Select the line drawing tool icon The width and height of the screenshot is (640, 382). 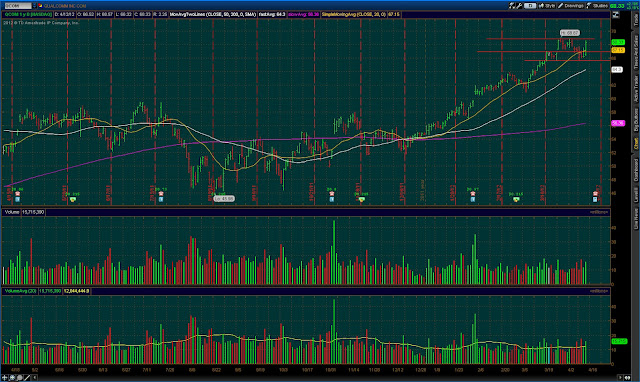point(27,378)
